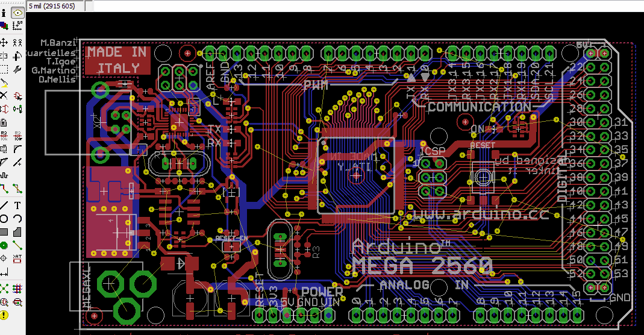Select the Mark origin tool
Screen dimensions: 644x335
tap(17, 26)
